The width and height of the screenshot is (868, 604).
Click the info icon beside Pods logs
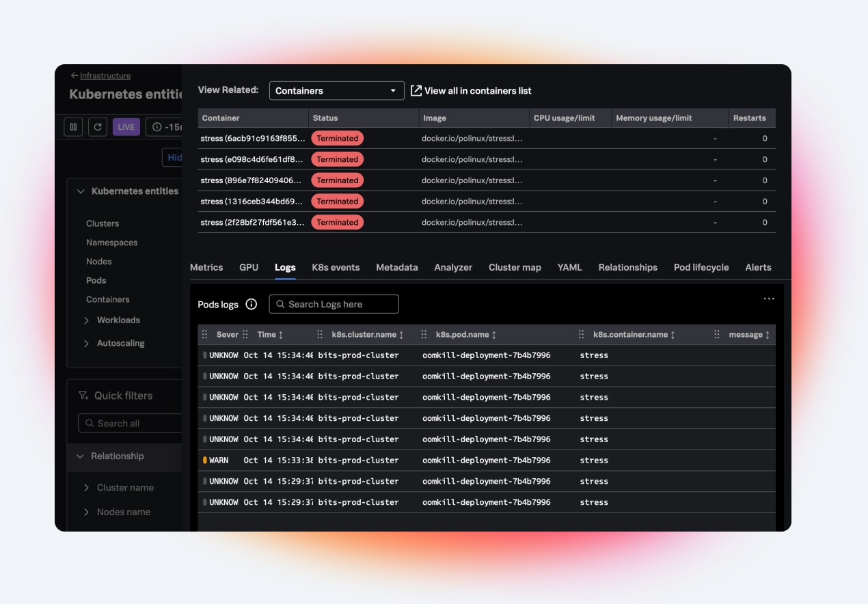point(251,304)
